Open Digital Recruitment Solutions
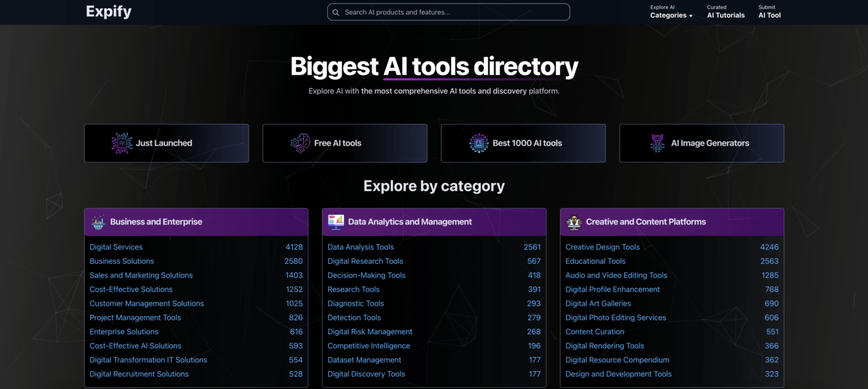 pyautogui.click(x=139, y=374)
